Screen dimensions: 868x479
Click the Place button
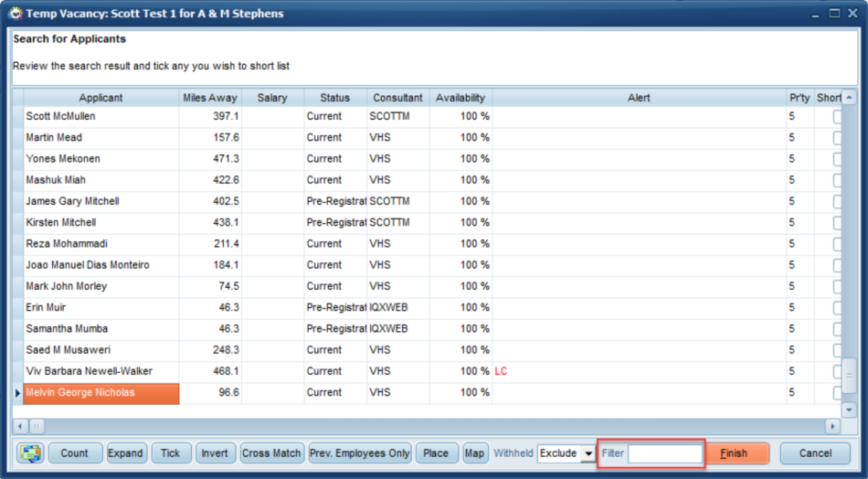436,453
